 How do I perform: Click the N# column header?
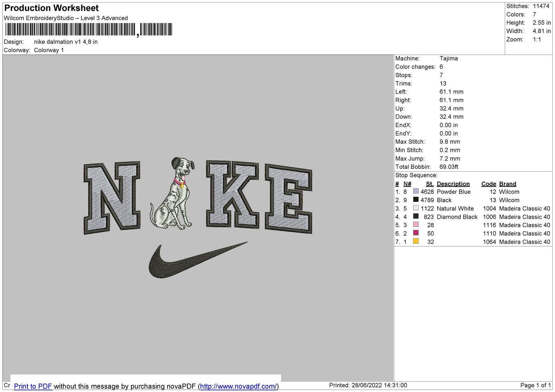coord(407,184)
